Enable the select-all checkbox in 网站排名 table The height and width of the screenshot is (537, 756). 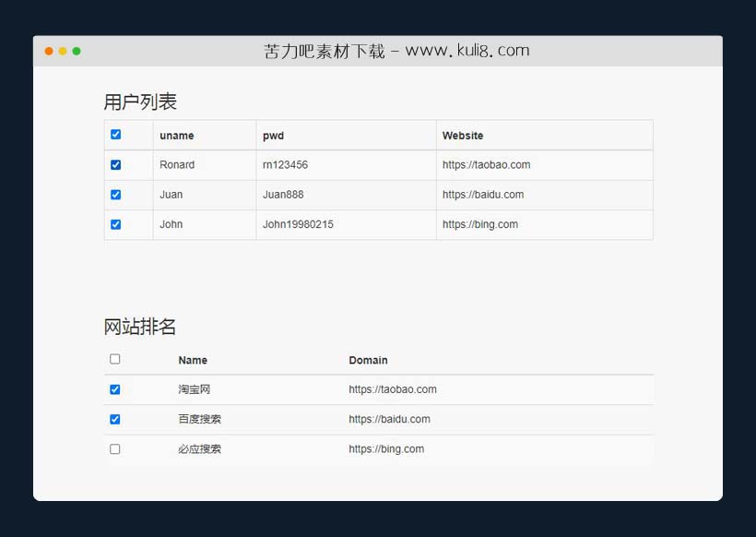coord(114,359)
